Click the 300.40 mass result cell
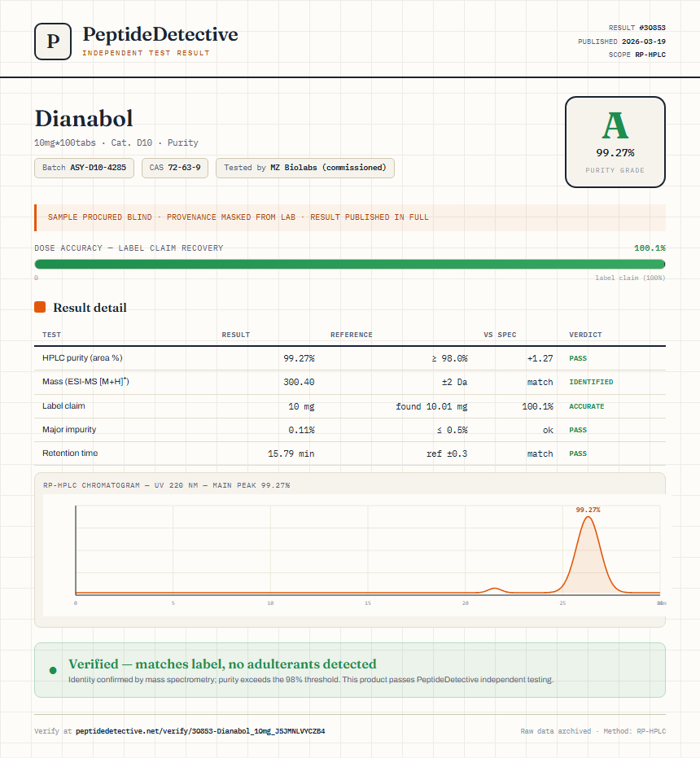Screen dimensions: 700x758 299,382
